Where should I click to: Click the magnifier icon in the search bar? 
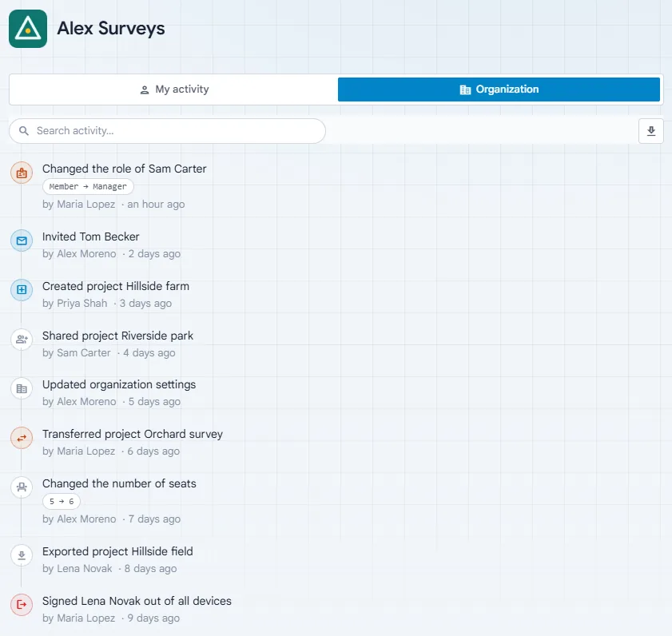click(24, 131)
